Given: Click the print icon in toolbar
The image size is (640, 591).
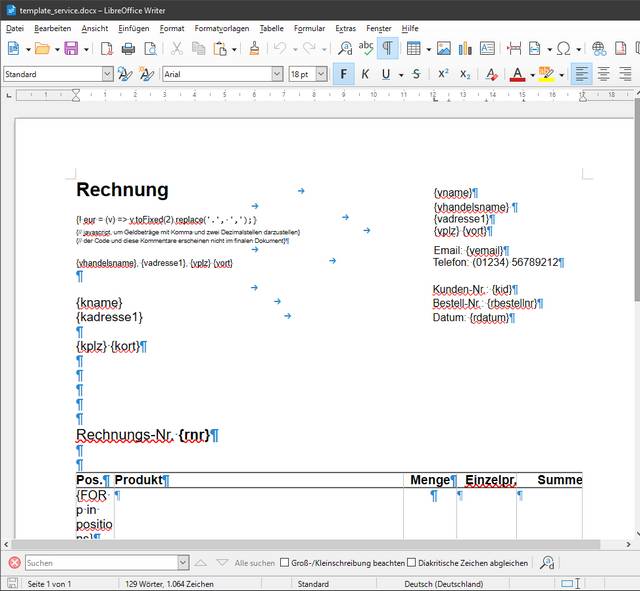Looking at the screenshot, I should [129, 48].
